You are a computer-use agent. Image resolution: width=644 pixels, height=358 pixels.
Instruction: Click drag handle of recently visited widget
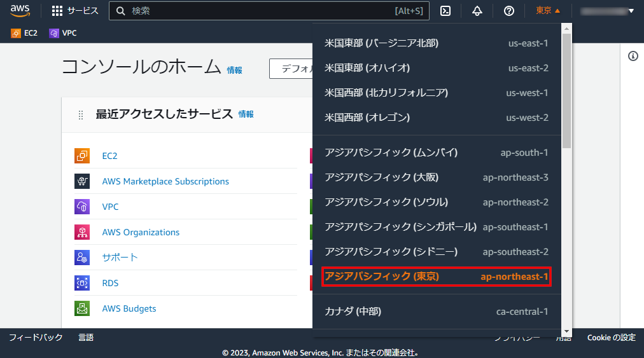(x=81, y=115)
